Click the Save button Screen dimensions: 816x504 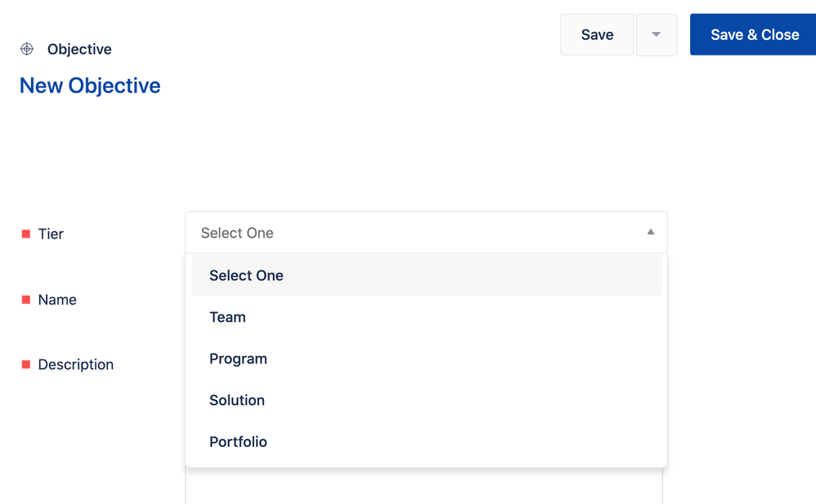coord(597,35)
